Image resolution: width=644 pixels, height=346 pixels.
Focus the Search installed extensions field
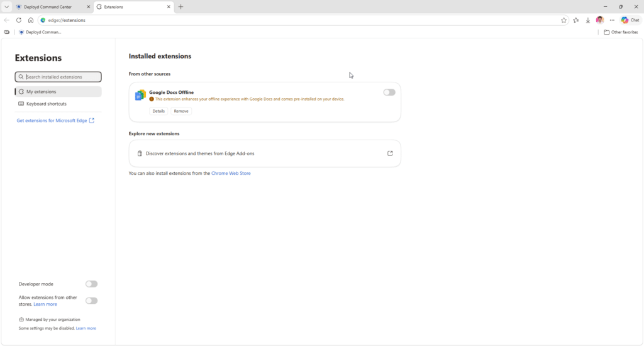pyautogui.click(x=58, y=77)
